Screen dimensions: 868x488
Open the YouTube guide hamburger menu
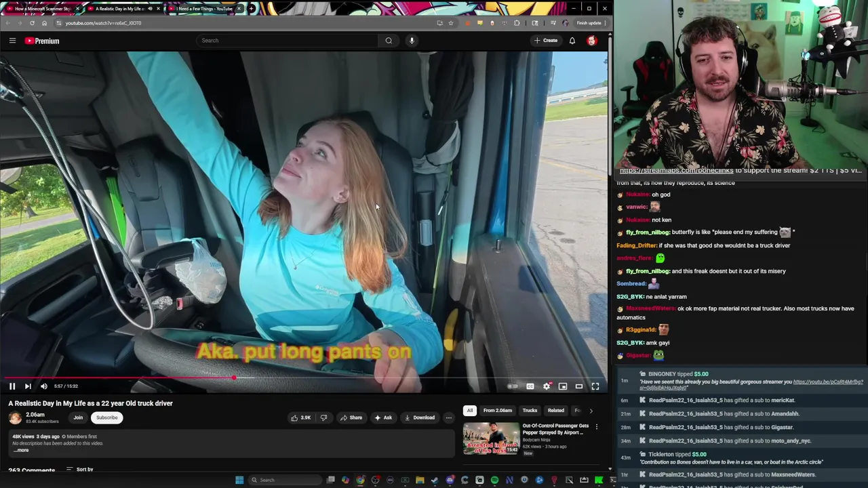click(x=12, y=41)
